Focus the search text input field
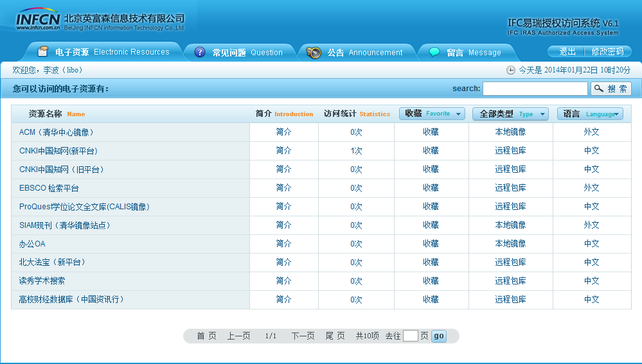Image resolution: width=642 pixels, height=364 pixels. pos(535,89)
